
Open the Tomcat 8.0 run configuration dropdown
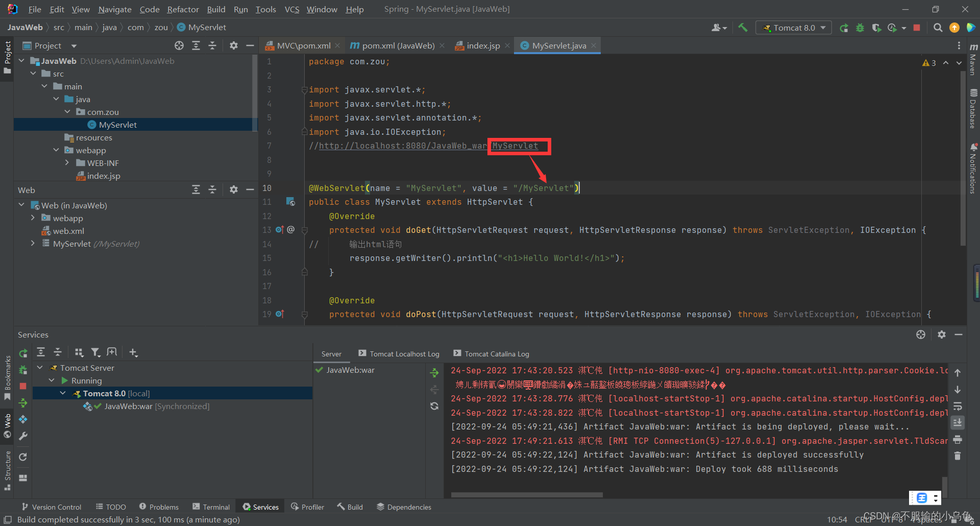click(794, 28)
